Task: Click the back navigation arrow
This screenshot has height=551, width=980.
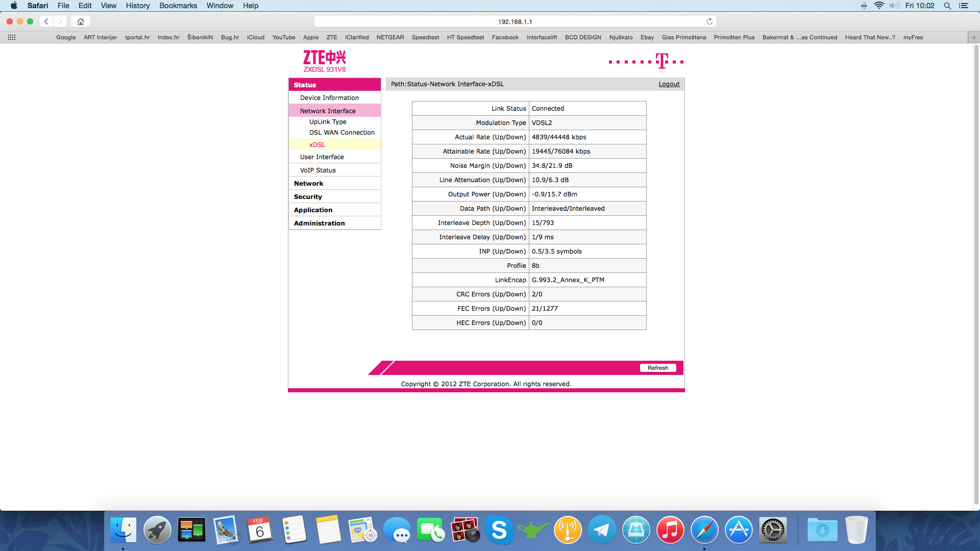Action: click(46, 21)
